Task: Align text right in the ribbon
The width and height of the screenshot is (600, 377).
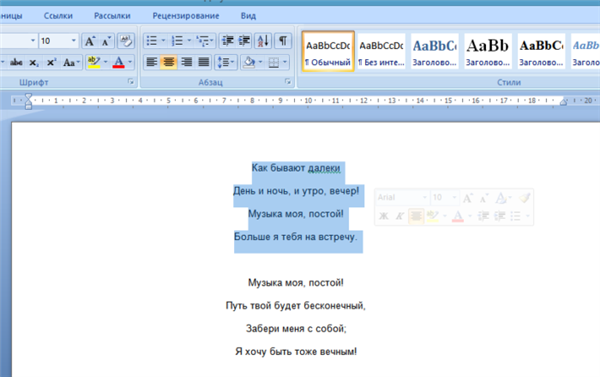Action: (186, 62)
